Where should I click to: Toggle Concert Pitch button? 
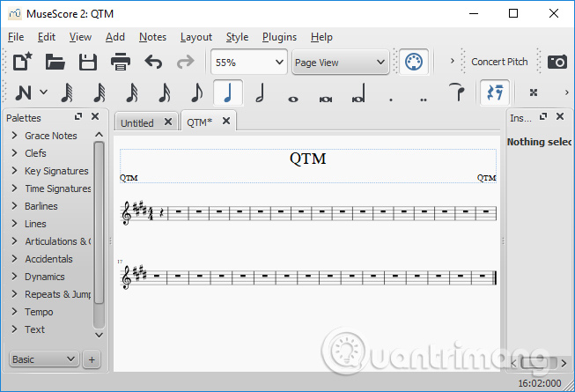[499, 62]
